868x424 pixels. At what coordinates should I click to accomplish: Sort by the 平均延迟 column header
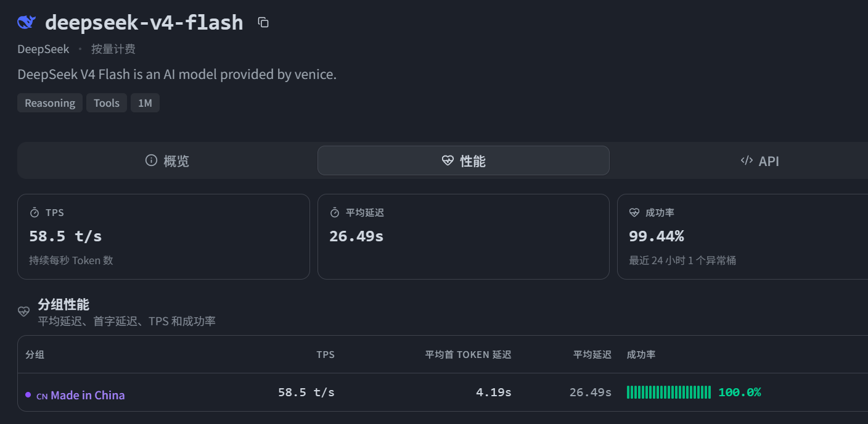click(592, 354)
